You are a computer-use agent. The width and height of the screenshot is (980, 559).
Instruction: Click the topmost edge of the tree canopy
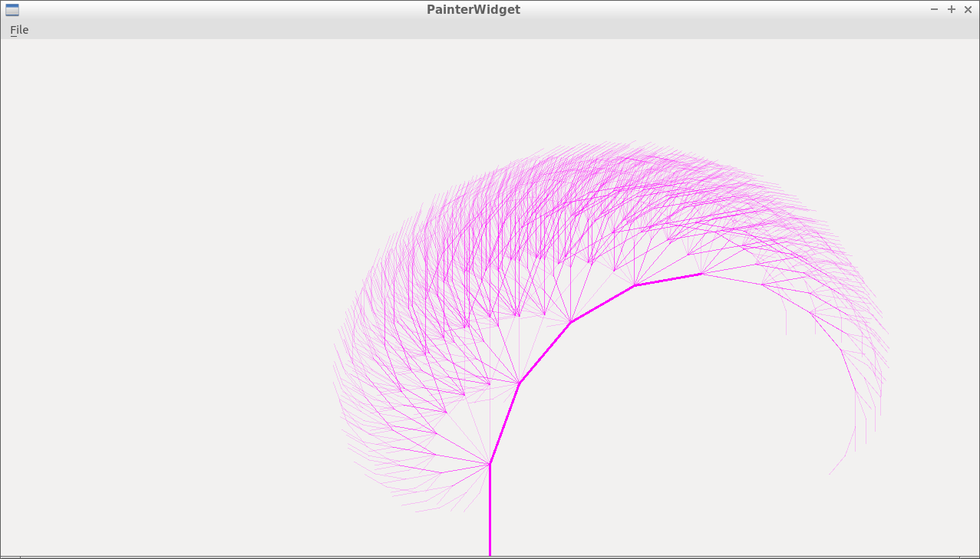622,143
